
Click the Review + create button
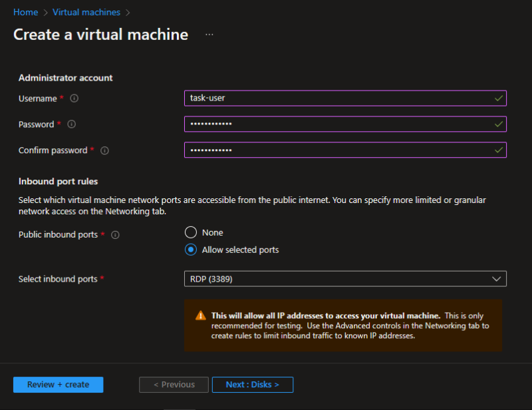coord(58,385)
